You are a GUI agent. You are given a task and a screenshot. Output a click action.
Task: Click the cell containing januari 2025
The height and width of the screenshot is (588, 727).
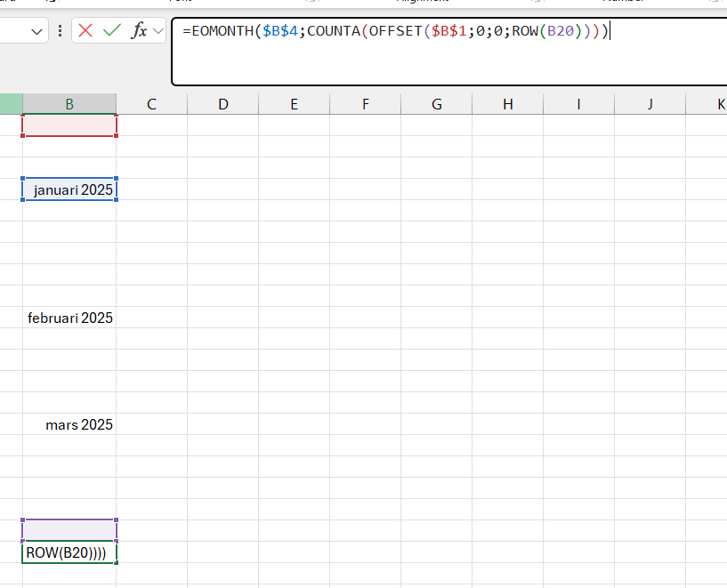tap(69, 189)
